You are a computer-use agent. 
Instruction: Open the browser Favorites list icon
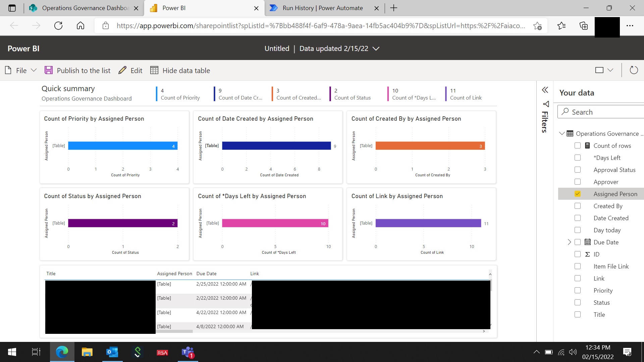click(561, 26)
